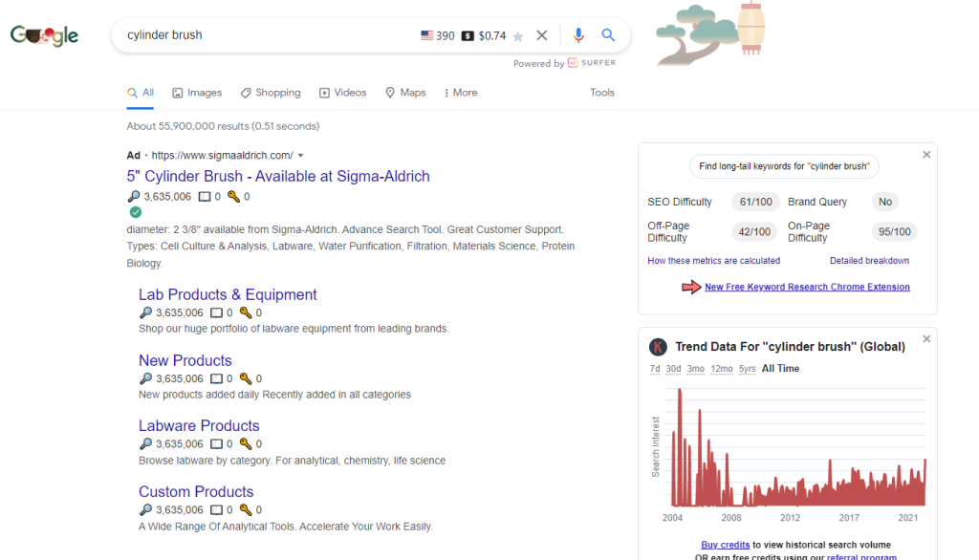Switch to Images tab
The image size is (979, 560).
pos(197,93)
